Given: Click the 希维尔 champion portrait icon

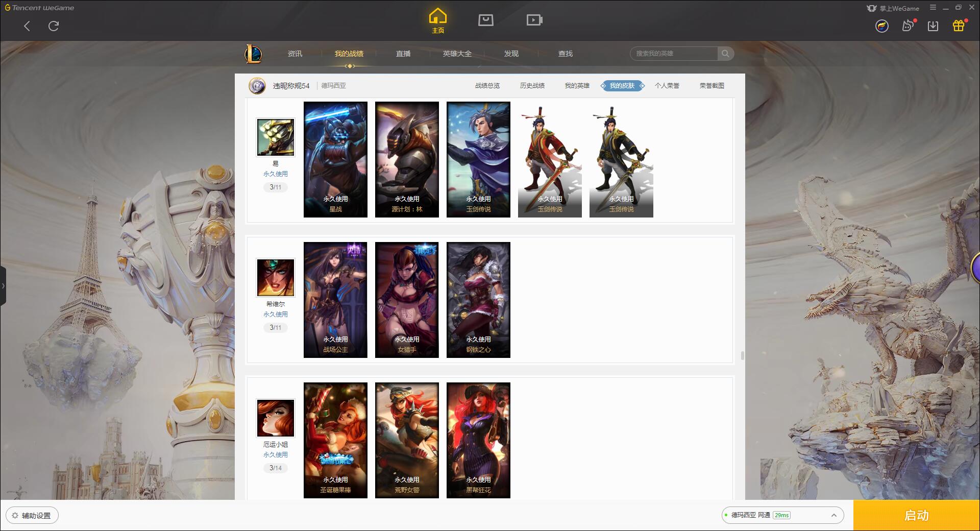Looking at the screenshot, I should (x=276, y=278).
